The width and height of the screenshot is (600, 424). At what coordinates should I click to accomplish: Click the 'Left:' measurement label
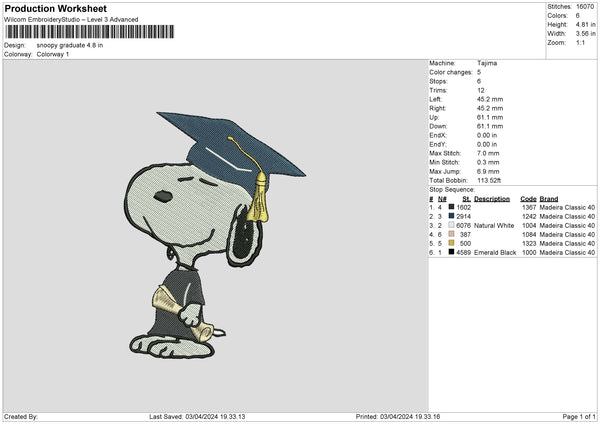(434, 99)
